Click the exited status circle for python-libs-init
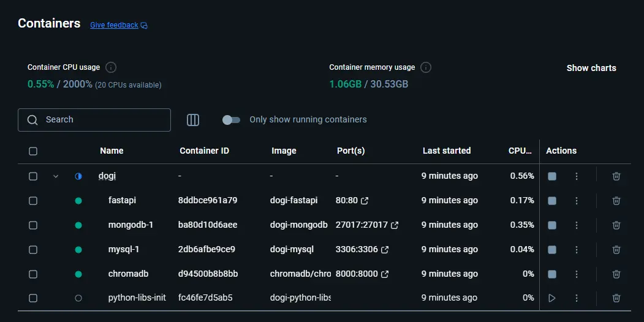The image size is (644, 322). pyautogui.click(x=78, y=298)
